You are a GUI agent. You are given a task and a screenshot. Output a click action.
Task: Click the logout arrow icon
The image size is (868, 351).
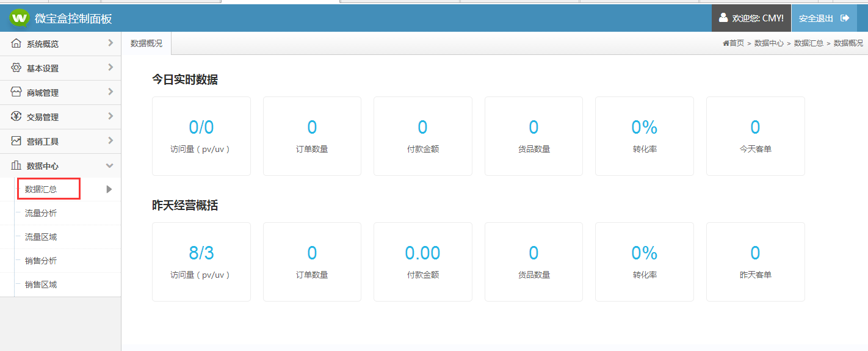point(845,18)
